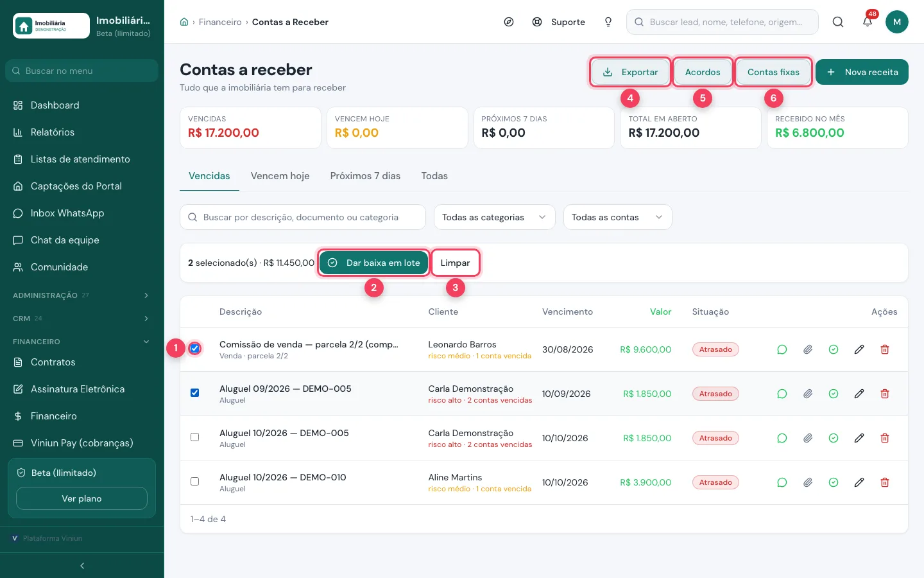Screen dimensions: 924x578
Task: Go to home via breadcrumb house icon
Action: point(184,22)
